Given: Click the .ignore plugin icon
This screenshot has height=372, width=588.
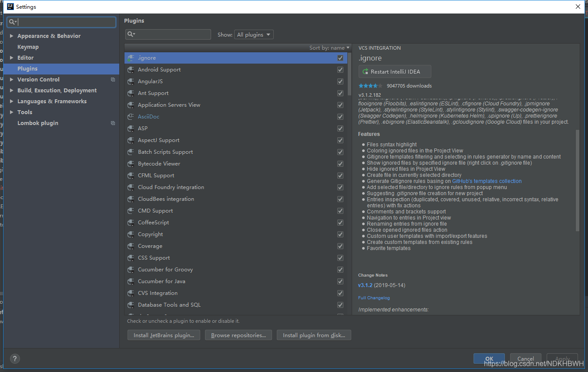Looking at the screenshot, I should pos(130,58).
